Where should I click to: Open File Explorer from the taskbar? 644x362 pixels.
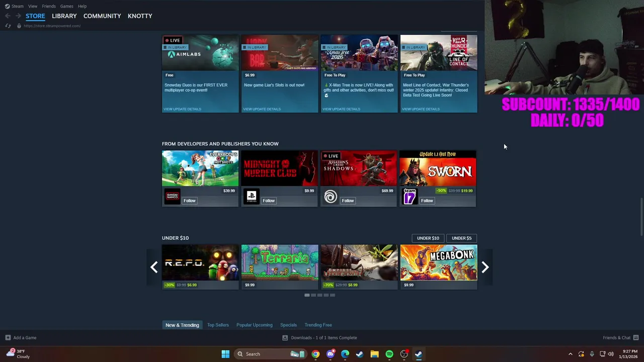(x=374, y=354)
